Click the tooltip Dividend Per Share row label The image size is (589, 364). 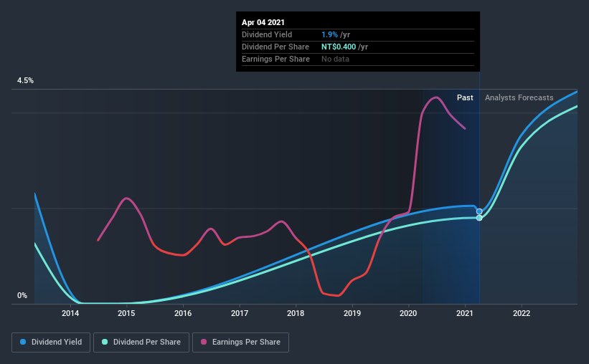click(275, 47)
